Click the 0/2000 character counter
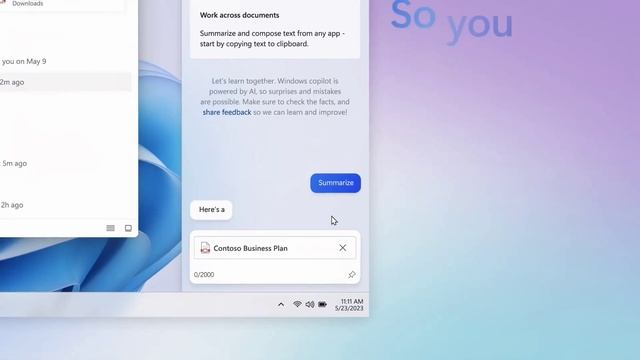 (x=204, y=275)
